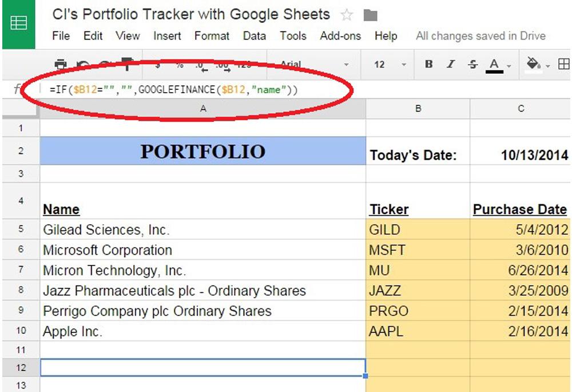Select the Microsoft Corporation cell
This screenshot has height=392, width=572.
pos(203,250)
